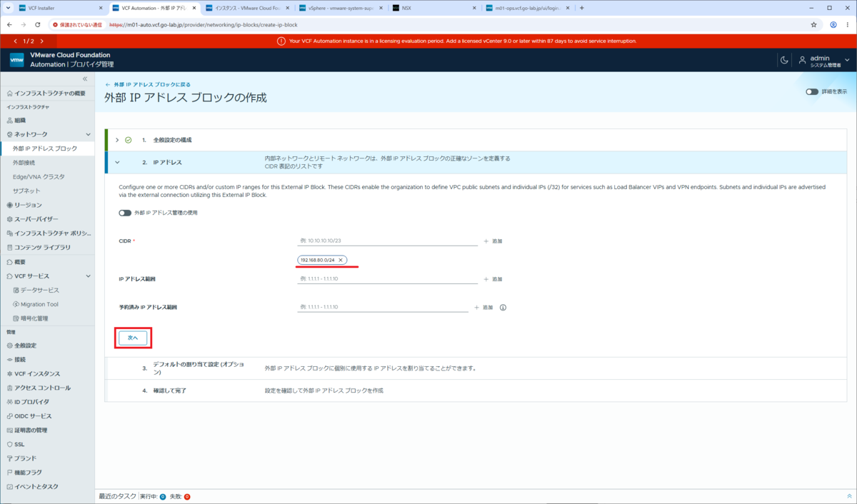The width and height of the screenshot is (857, 504).
Task: Switch to NSX browser tab
Action: pyautogui.click(x=433, y=8)
